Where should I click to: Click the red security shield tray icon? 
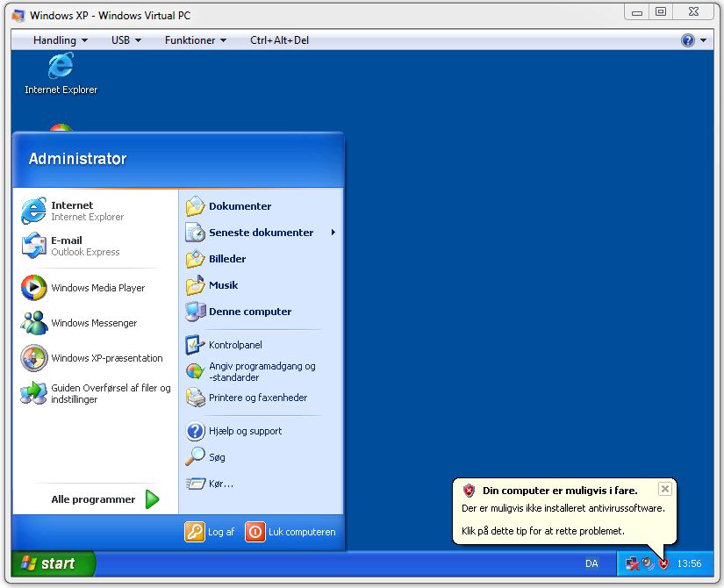click(663, 563)
